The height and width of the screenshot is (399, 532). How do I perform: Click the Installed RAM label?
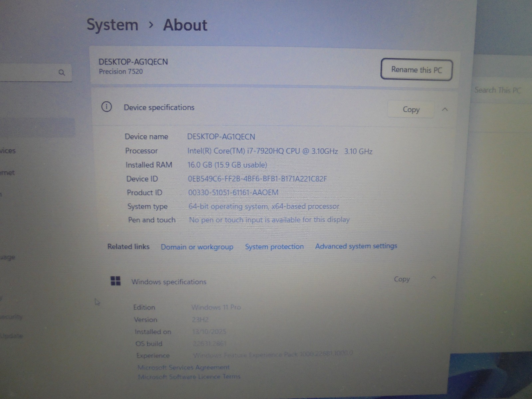click(149, 165)
